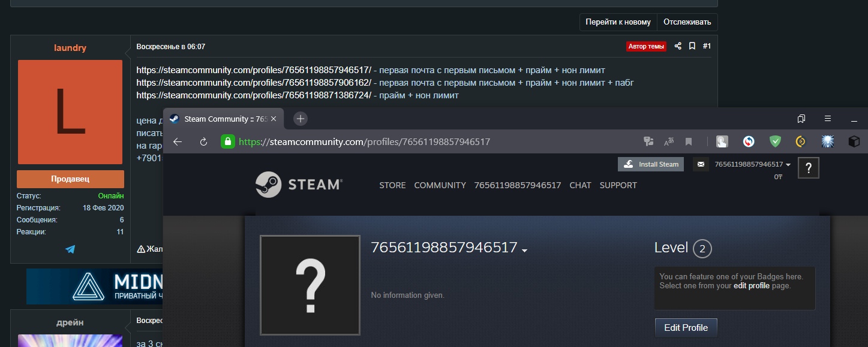This screenshot has width=868, height=347.
Task: Reload the Steam Community page
Action: coord(203,141)
